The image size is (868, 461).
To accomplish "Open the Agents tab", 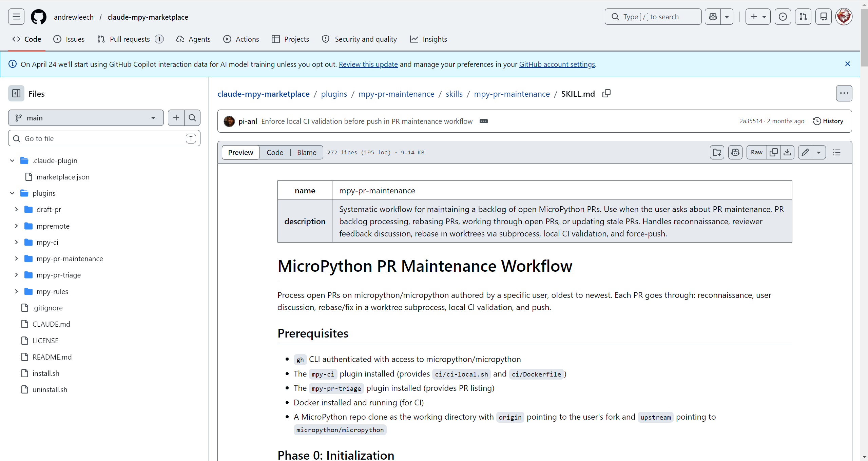I will [x=193, y=39].
